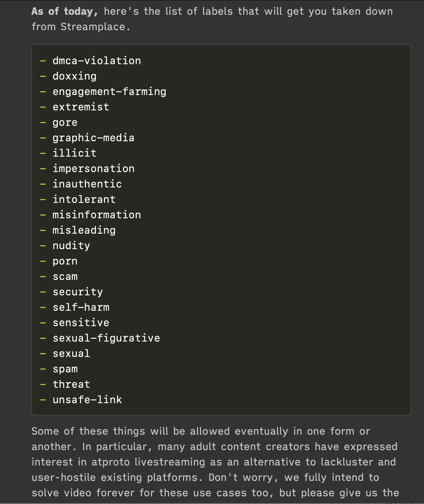Select the "misinformation" list item
The height and width of the screenshot is (504, 424).
[97, 215]
